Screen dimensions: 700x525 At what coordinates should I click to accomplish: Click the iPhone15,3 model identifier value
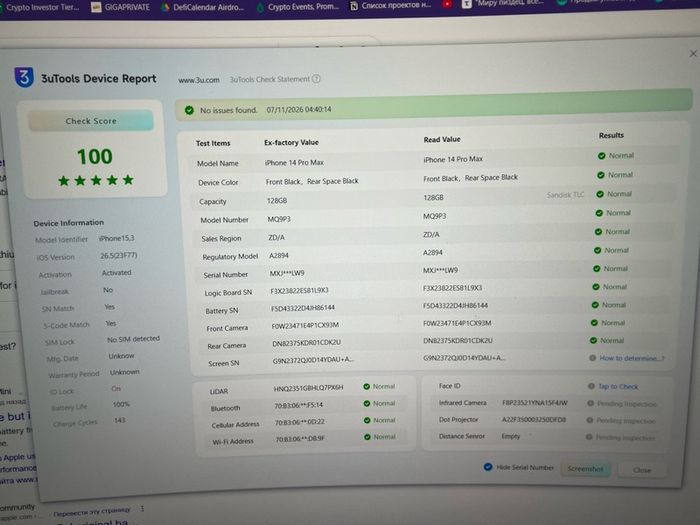click(117, 238)
